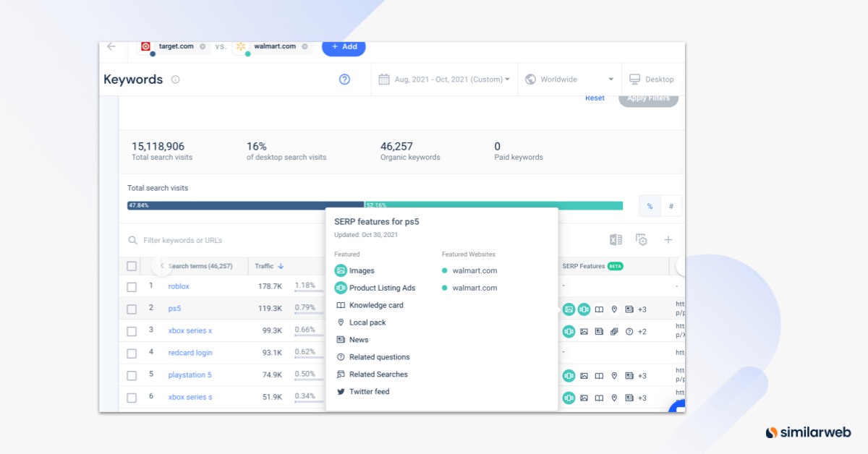Export keywords table to Excel
This screenshot has width=868, height=454.
tap(616, 240)
